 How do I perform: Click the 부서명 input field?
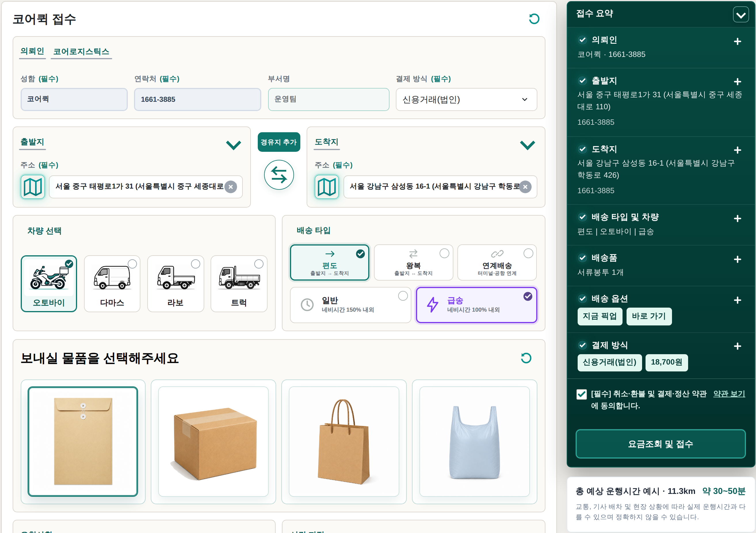[x=329, y=99]
